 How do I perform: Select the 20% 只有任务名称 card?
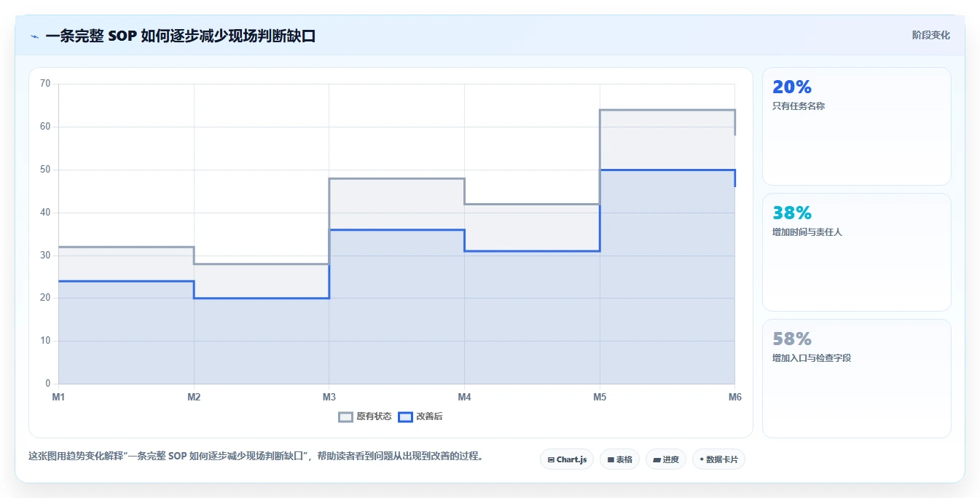(856, 127)
